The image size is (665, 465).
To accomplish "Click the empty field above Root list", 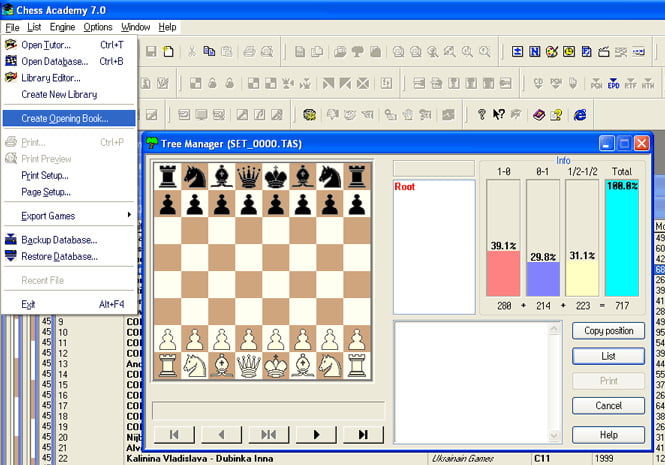I will coord(434,168).
